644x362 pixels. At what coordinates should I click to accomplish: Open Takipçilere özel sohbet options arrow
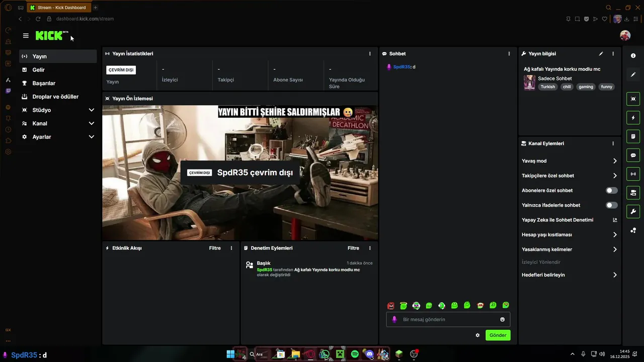click(614, 175)
